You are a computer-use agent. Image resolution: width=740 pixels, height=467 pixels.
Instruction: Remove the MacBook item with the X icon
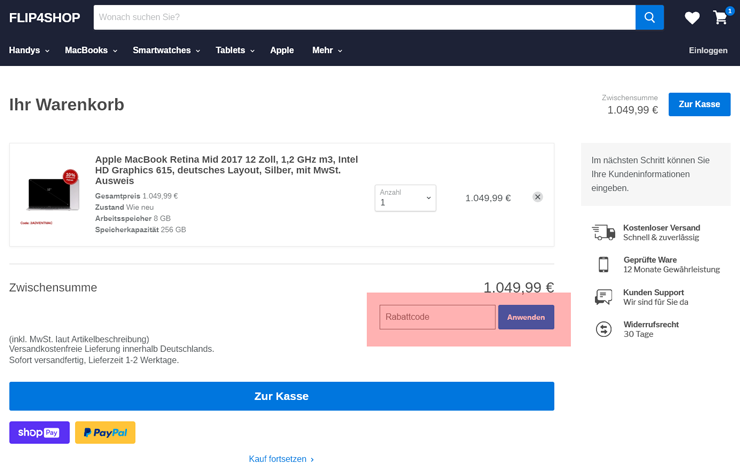point(537,197)
